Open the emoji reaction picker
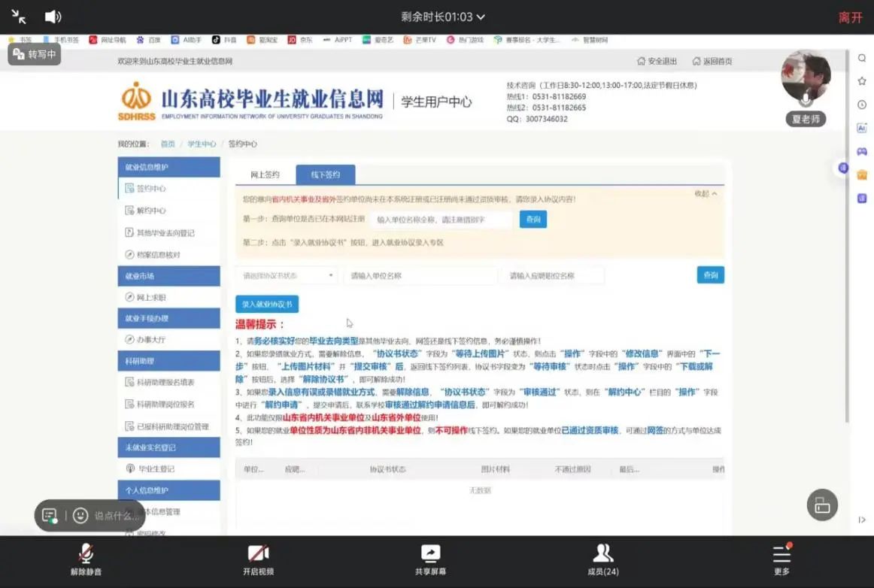 tap(80, 516)
